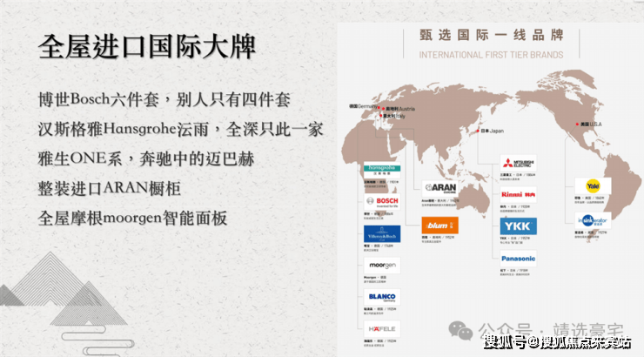644x357 pixels.
Task: Click the ARAN brand logo
Action: (x=439, y=188)
